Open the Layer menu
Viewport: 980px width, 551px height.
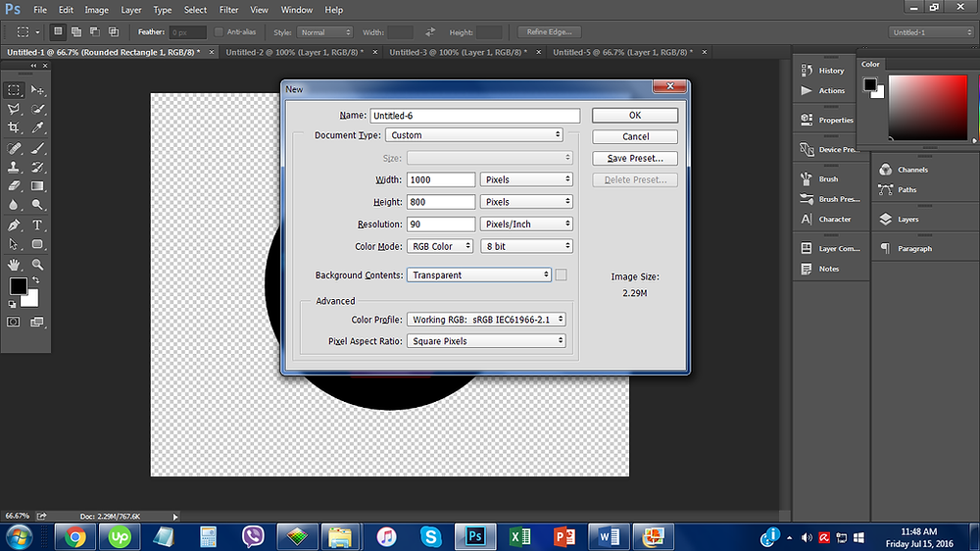coord(130,10)
